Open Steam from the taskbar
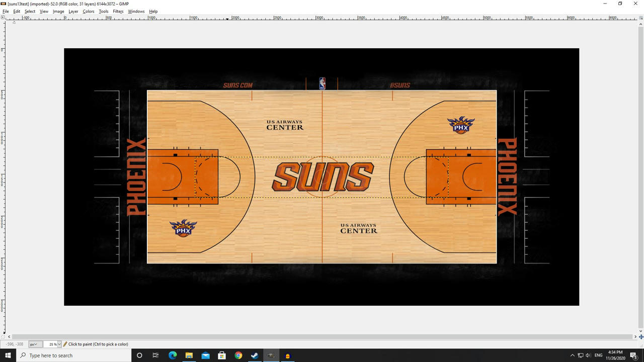The height and width of the screenshot is (362, 644). (255, 355)
